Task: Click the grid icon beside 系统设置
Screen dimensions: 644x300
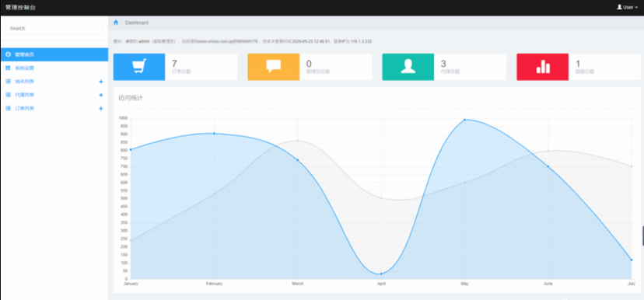Action: 8,68
